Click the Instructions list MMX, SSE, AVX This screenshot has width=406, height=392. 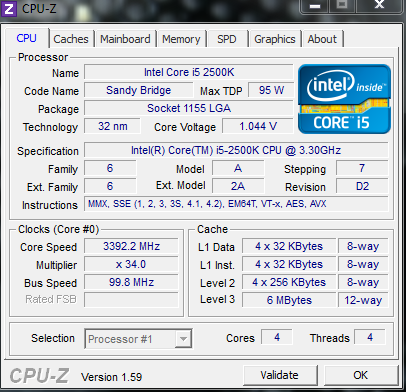(236, 204)
